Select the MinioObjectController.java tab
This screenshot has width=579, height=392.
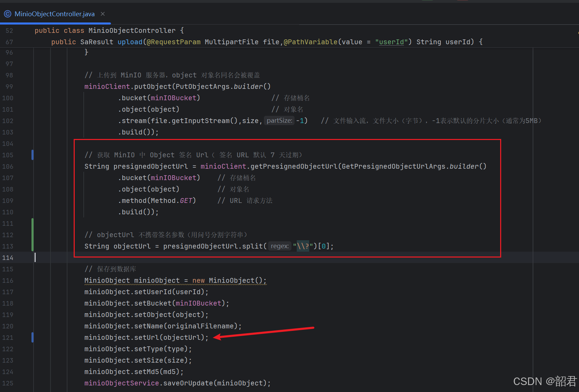pos(54,14)
